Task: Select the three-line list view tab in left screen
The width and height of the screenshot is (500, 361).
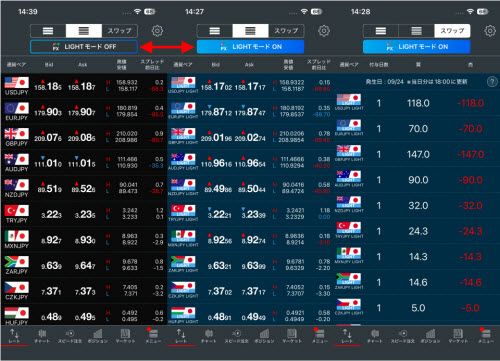Action: pyautogui.click(x=48, y=31)
